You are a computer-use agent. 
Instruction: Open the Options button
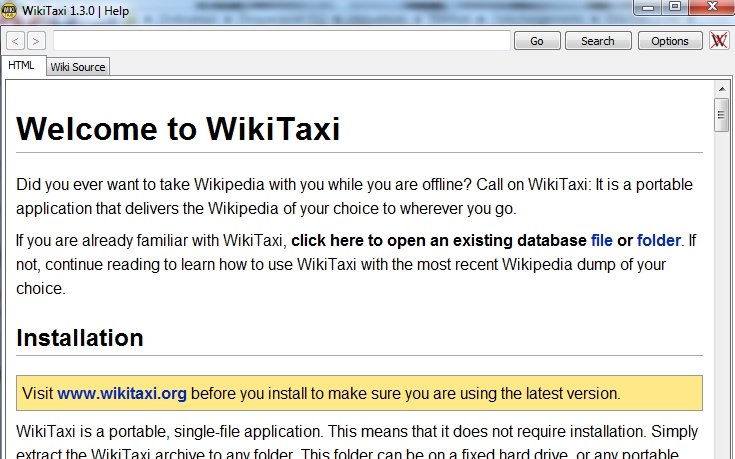coord(670,41)
